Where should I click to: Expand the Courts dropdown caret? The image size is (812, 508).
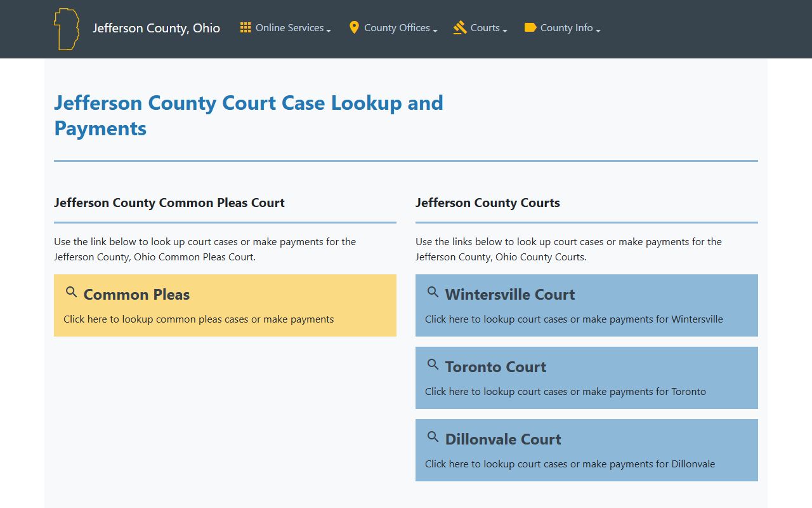pos(505,30)
